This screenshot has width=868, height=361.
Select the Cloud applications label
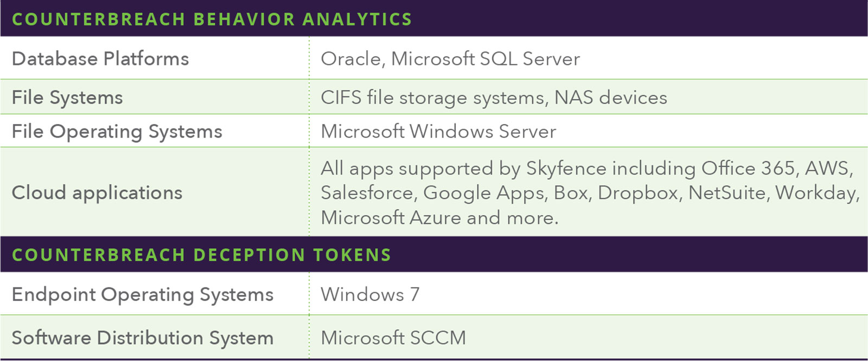tap(97, 193)
